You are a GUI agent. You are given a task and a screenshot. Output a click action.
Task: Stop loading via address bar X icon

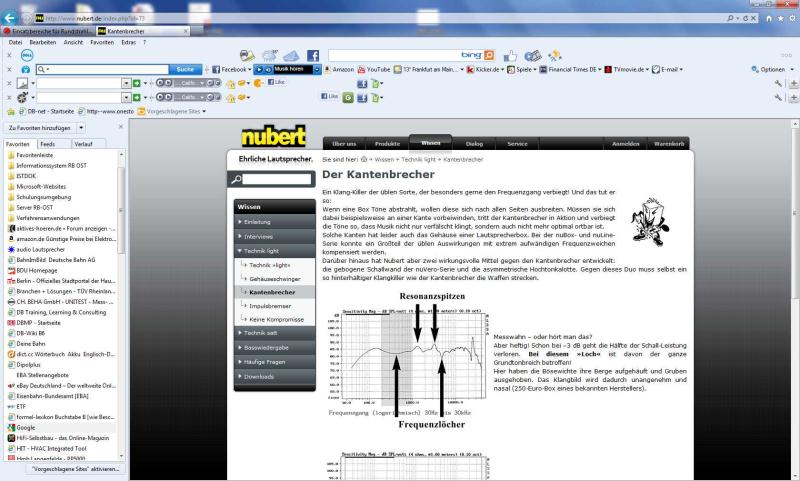(x=753, y=18)
